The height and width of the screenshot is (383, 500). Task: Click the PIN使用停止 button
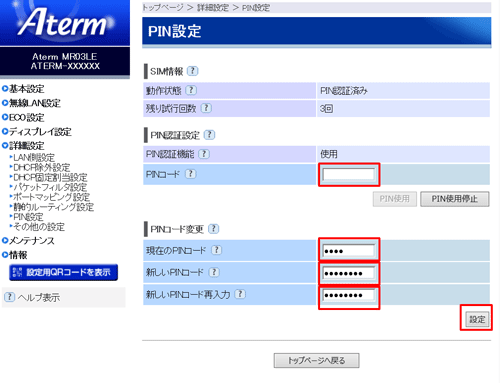point(455,199)
